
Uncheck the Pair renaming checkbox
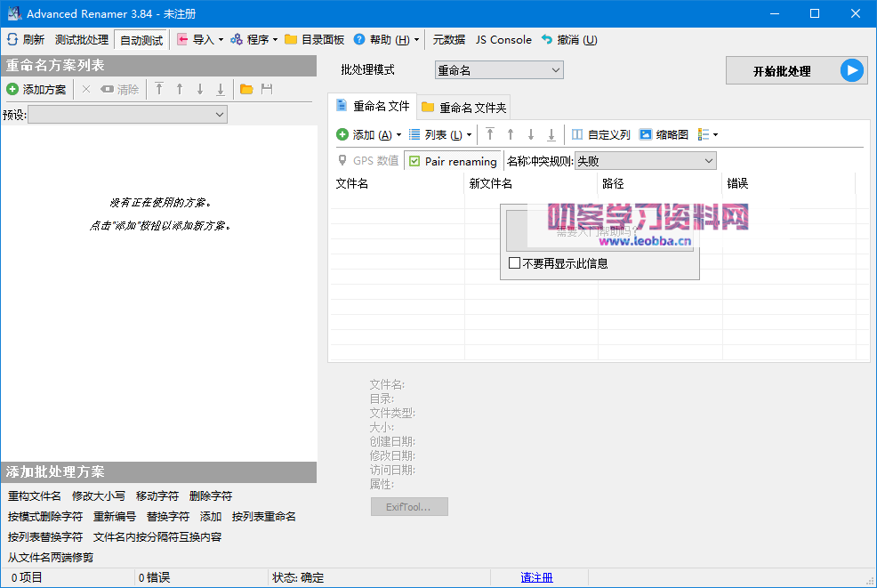pyautogui.click(x=415, y=160)
